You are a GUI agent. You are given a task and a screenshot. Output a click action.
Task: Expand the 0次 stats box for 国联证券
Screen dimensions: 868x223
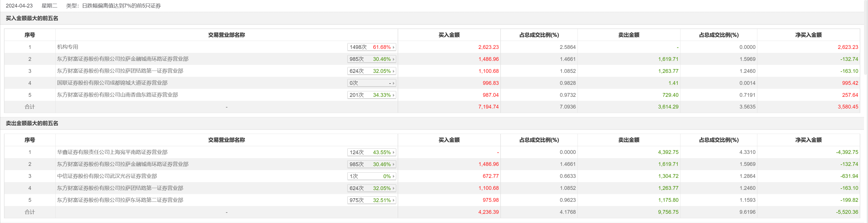[x=393, y=83]
